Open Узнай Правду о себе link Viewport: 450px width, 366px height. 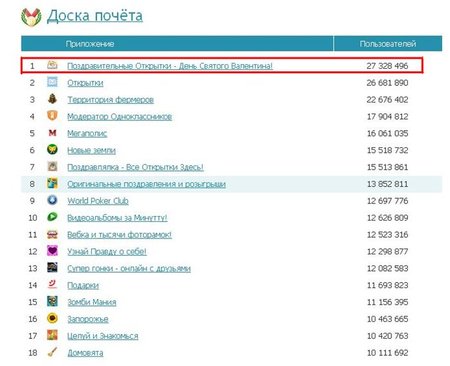pyautogui.click(x=107, y=251)
